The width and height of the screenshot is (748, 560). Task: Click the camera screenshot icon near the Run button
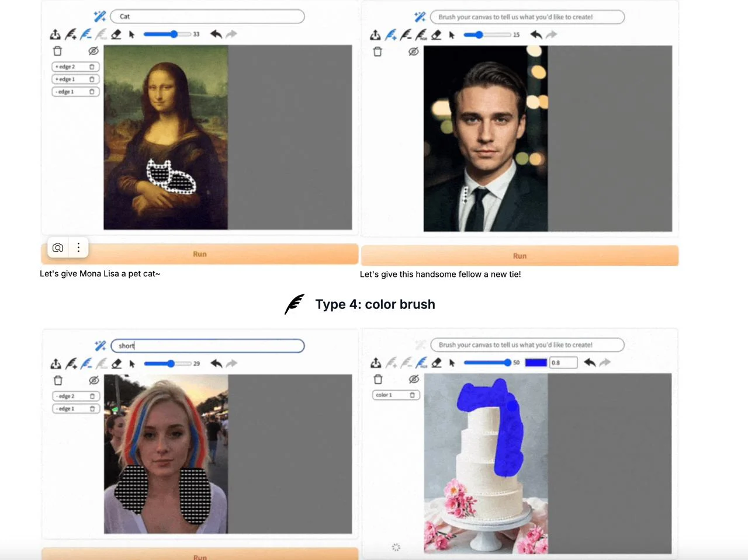58,248
